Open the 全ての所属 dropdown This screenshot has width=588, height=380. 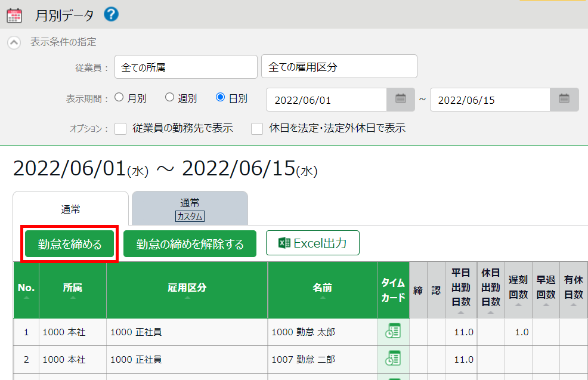pos(185,67)
